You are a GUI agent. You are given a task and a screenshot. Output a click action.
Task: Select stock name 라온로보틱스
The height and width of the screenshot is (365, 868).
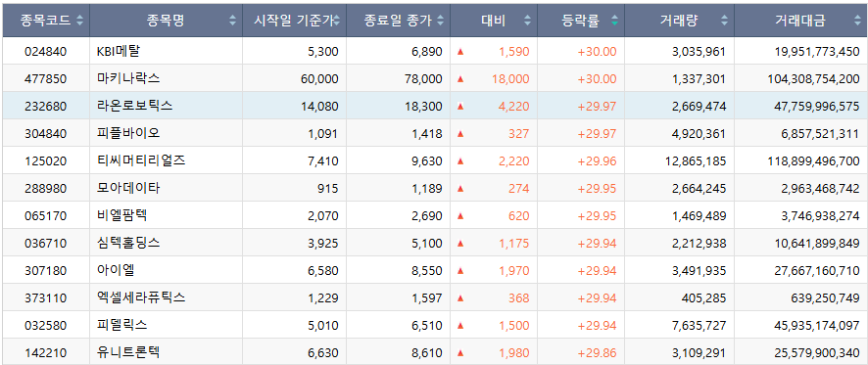pyautogui.click(x=134, y=107)
